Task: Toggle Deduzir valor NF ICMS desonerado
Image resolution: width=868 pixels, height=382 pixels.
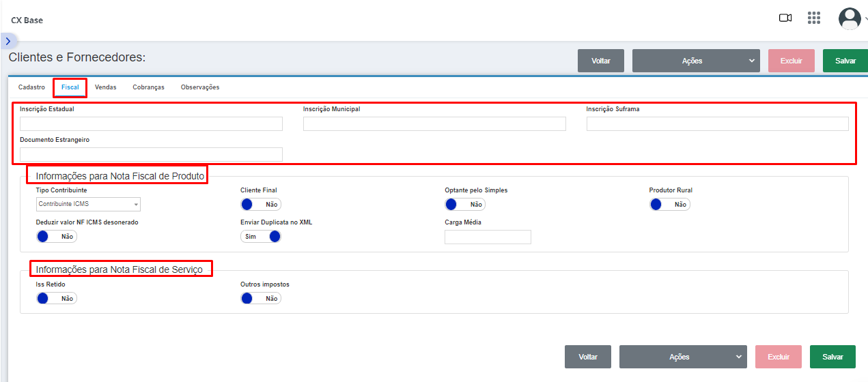Action: (56, 237)
